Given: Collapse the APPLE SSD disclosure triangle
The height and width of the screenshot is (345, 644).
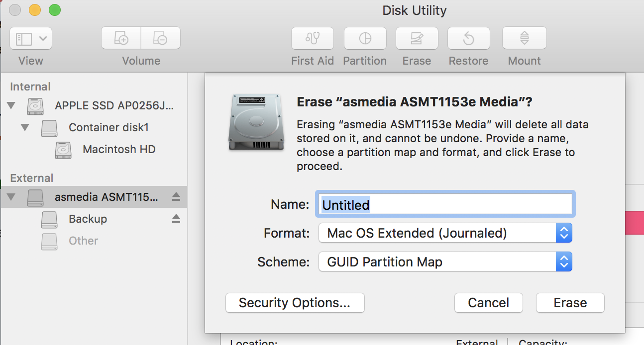Looking at the screenshot, I should point(11,105).
